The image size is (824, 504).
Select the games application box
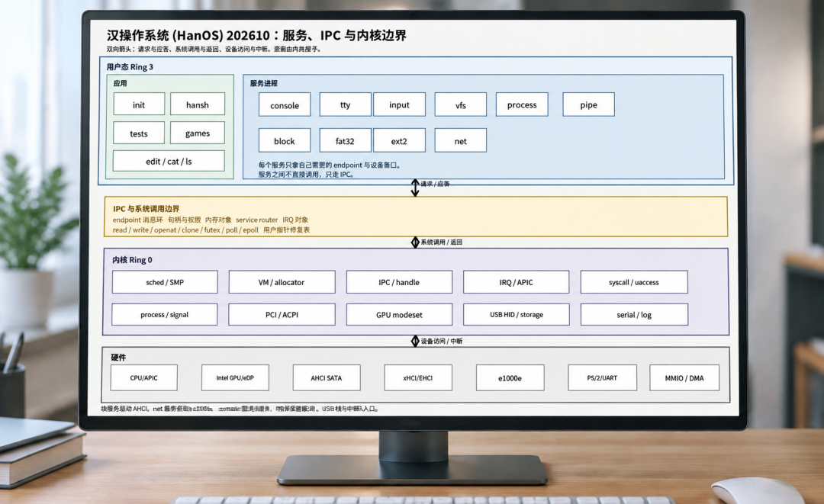point(198,133)
